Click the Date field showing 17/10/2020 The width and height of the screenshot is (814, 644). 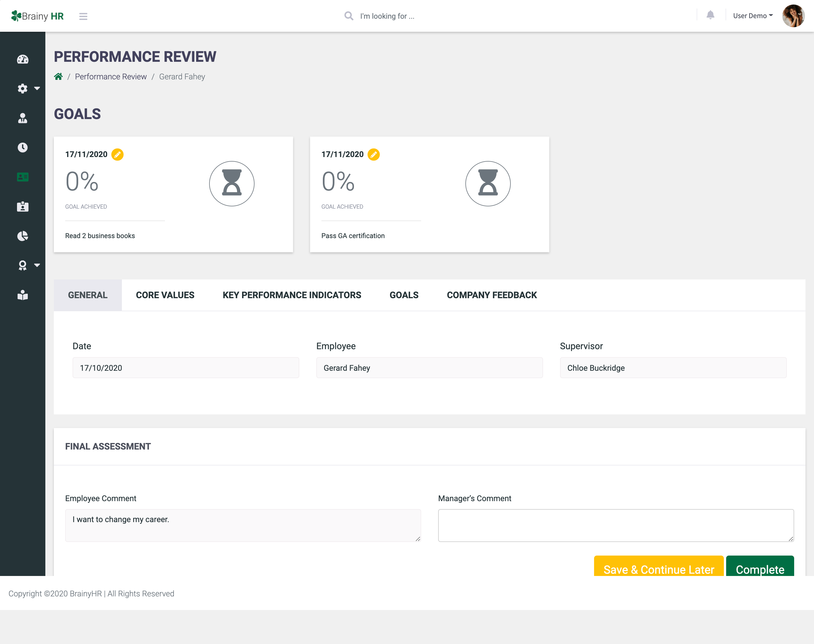coord(186,368)
